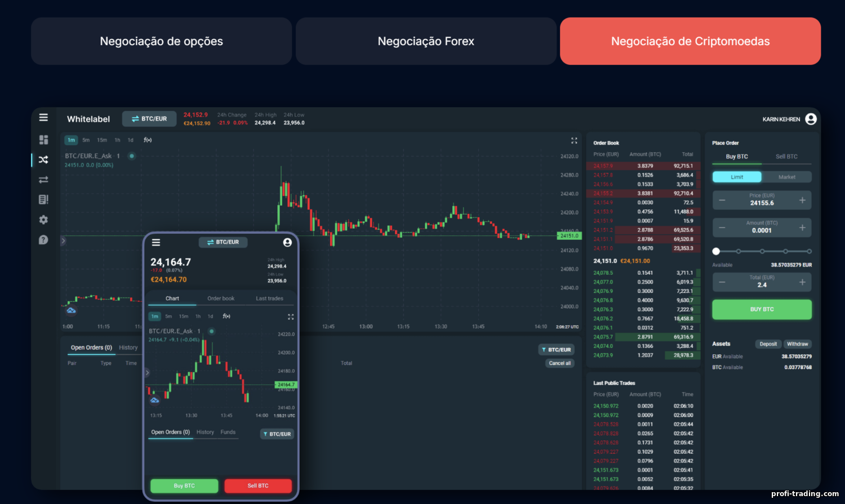The width and height of the screenshot is (845, 504).
Task: Switch to Negociação Forex tab
Action: point(426,41)
